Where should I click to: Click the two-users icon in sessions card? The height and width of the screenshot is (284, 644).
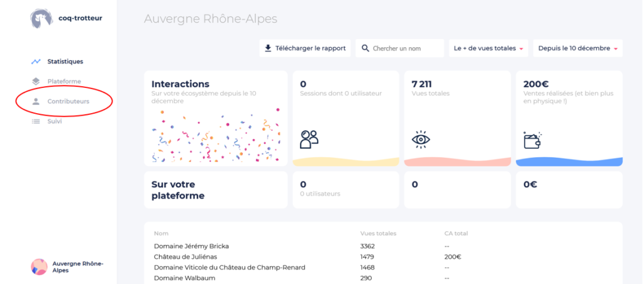pyautogui.click(x=309, y=139)
